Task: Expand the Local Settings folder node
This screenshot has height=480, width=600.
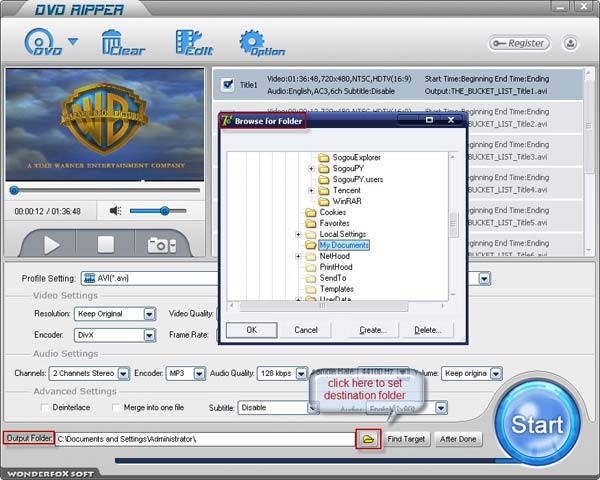Action: point(298,234)
